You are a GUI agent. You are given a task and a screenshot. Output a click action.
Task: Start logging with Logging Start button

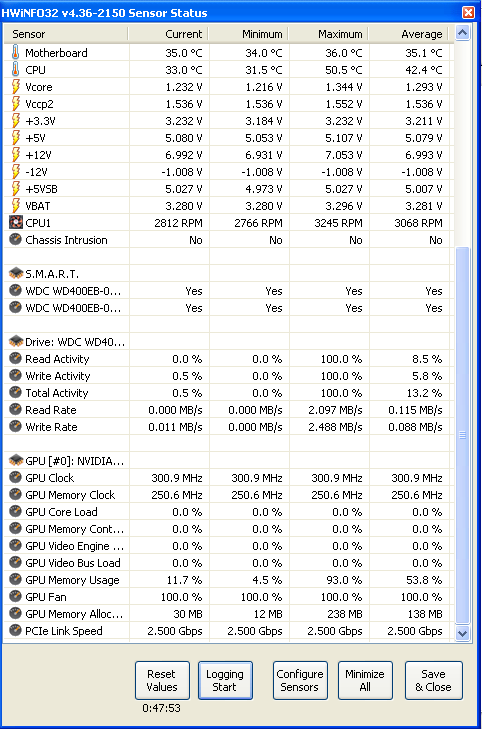click(x=225, y=680)
